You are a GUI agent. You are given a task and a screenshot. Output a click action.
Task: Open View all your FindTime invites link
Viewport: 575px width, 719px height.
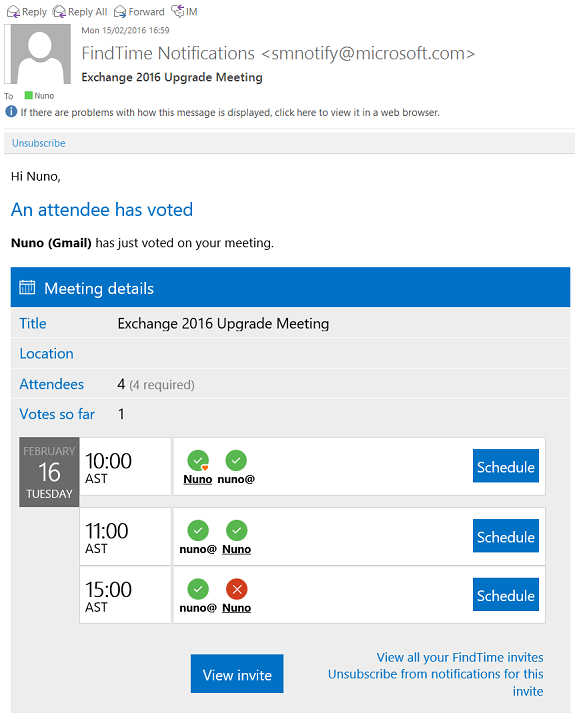pos(460,657)
